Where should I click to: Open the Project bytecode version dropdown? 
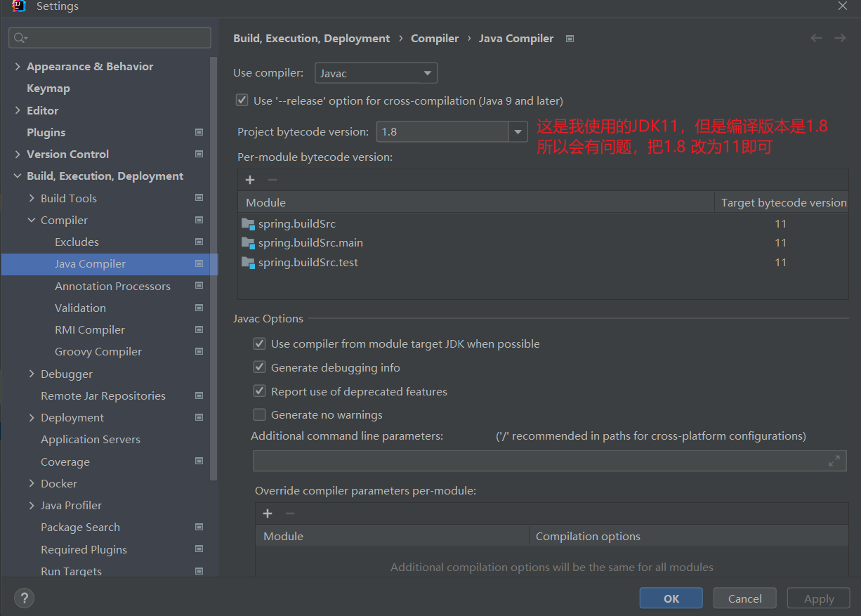point(518,132)
